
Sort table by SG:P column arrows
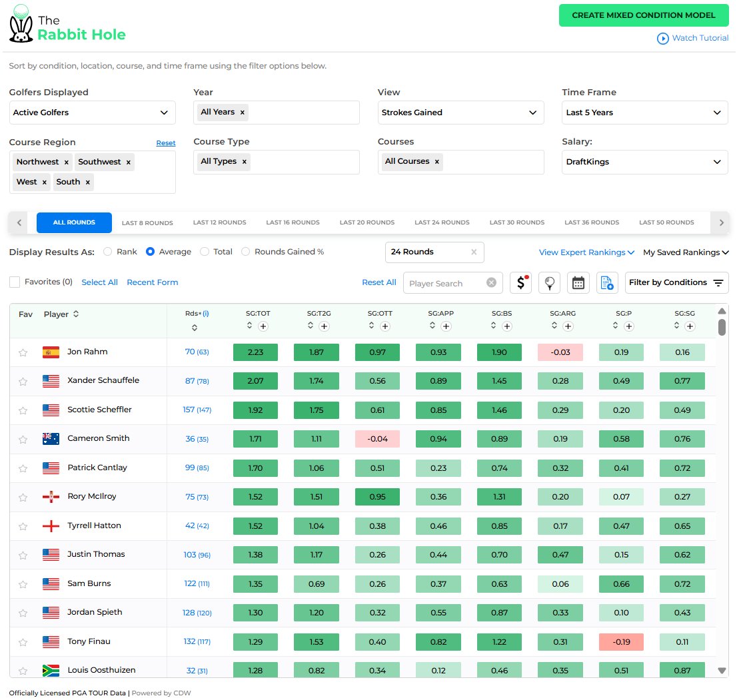(x=615, y=326)
